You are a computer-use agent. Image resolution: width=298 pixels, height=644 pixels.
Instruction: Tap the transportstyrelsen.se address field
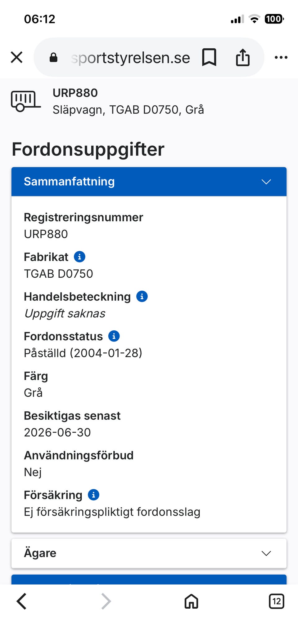(130, 57)
